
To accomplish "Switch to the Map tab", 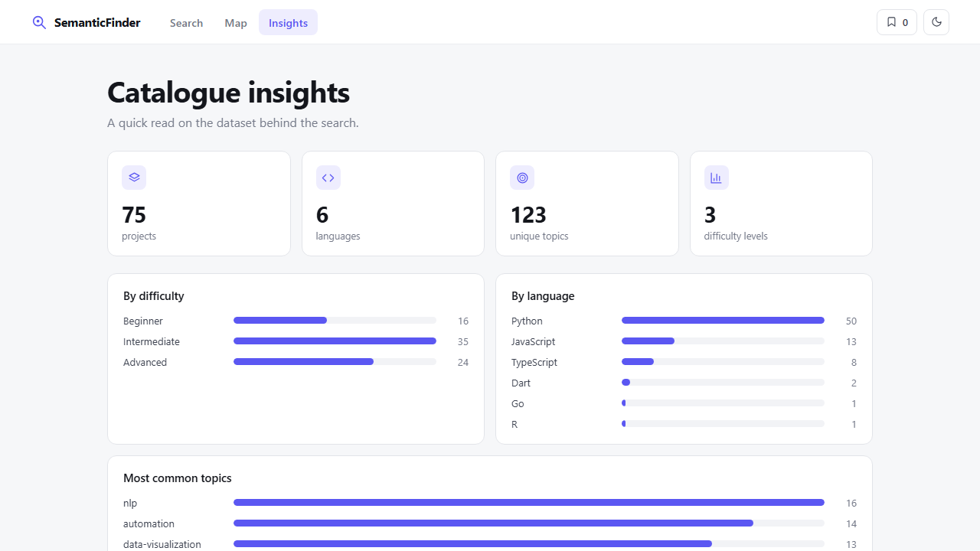I will 236,23.
